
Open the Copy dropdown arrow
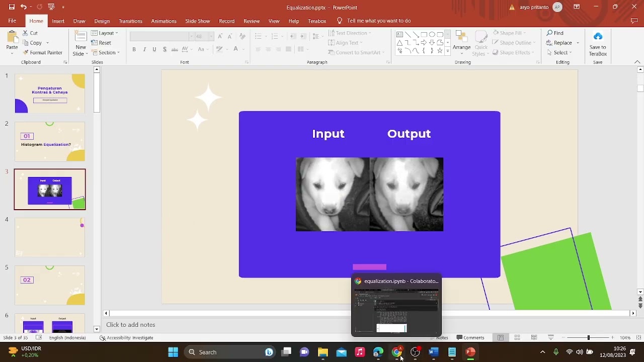(47, 43)
